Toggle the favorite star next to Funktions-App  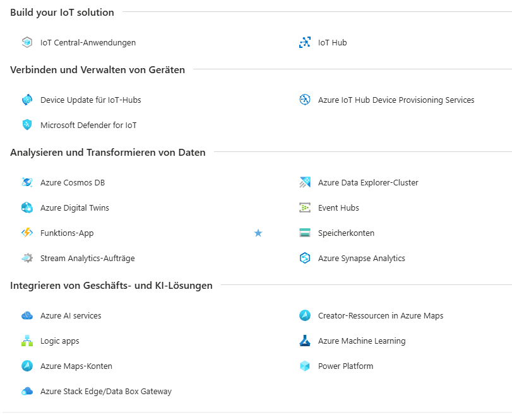click(258, 233)
